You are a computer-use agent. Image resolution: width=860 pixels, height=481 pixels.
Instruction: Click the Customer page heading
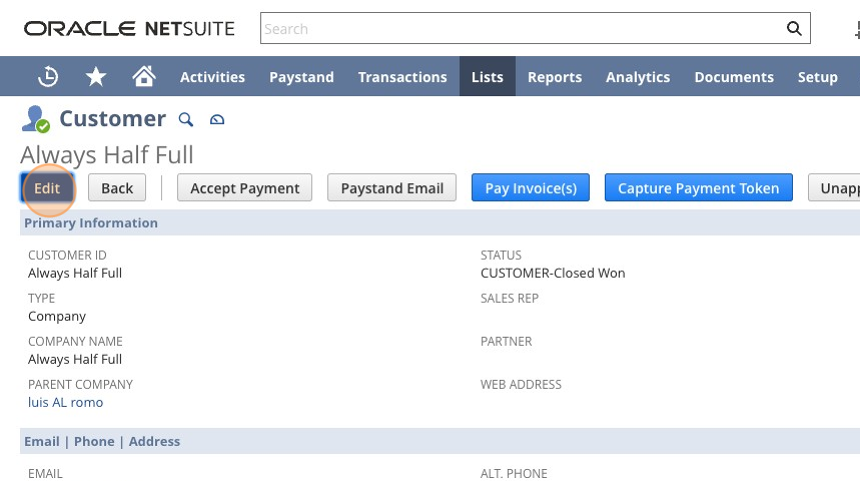[112, 118]
